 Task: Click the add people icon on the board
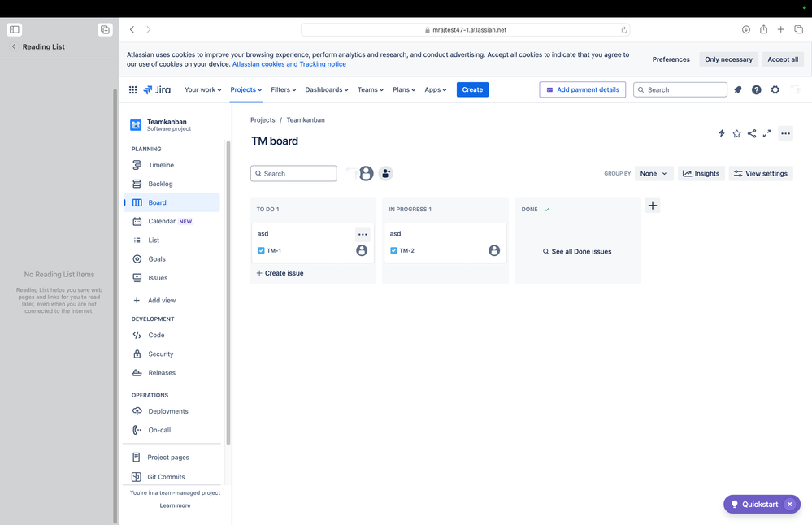pyautogui.click(x=386, y=173)
